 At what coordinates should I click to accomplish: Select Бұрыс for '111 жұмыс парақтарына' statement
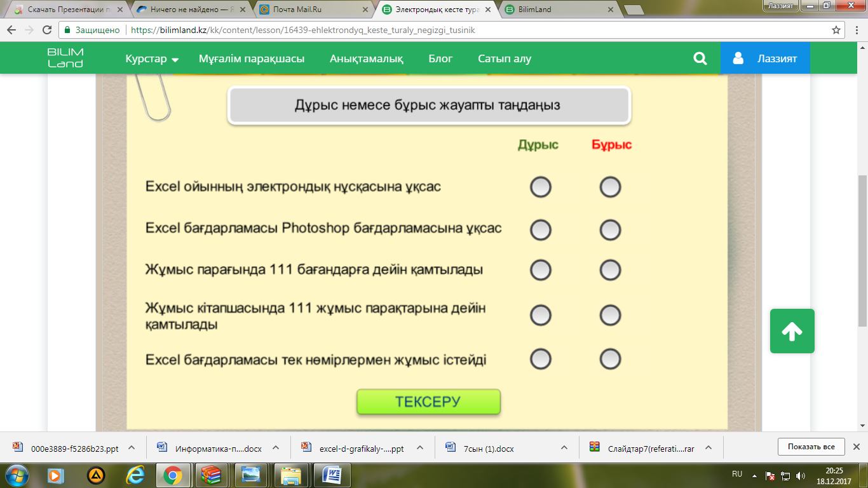click(610, 315)
